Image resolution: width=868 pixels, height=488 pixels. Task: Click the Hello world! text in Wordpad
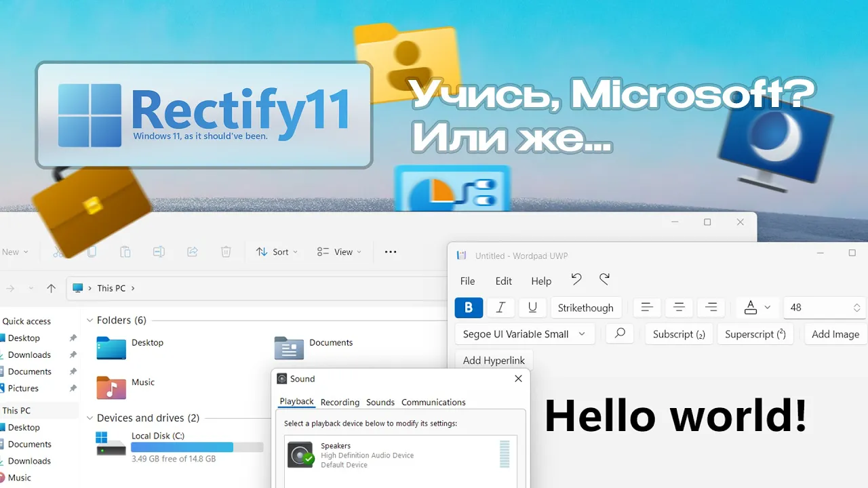(x=676, y=415)
